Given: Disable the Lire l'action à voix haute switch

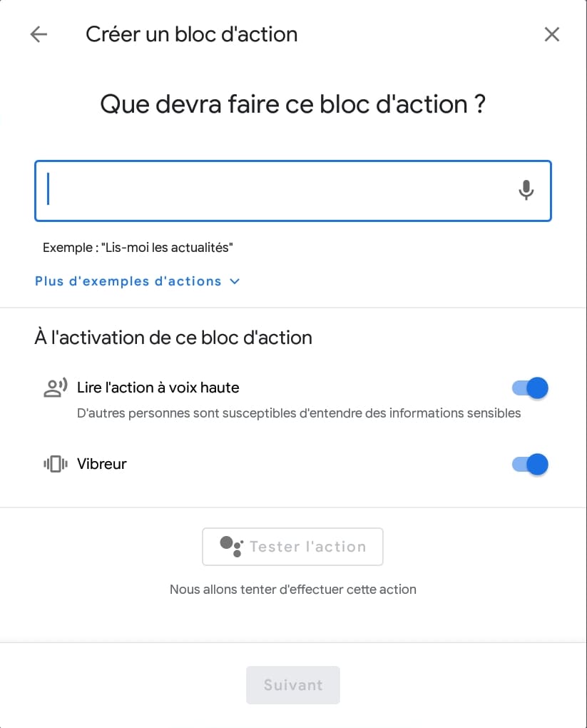Looking at the screenshot, I should (x=531, y=388).
